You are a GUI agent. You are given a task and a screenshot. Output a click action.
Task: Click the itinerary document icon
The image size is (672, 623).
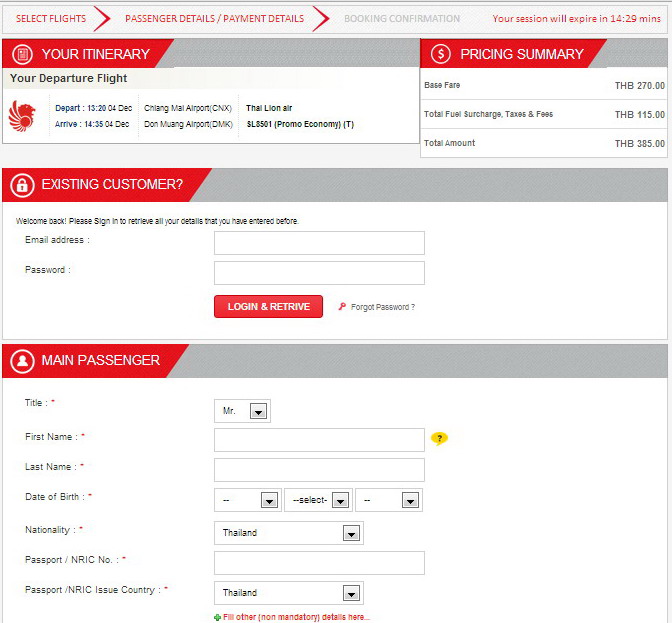22,54
